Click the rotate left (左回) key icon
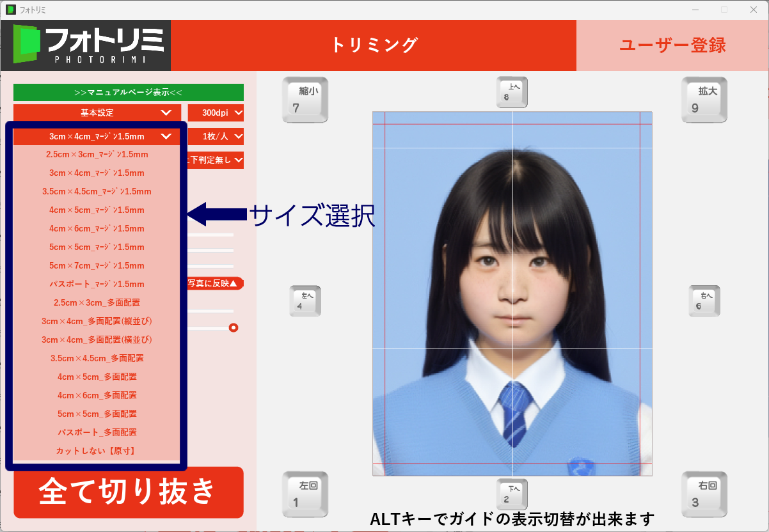 click(305, 494)
